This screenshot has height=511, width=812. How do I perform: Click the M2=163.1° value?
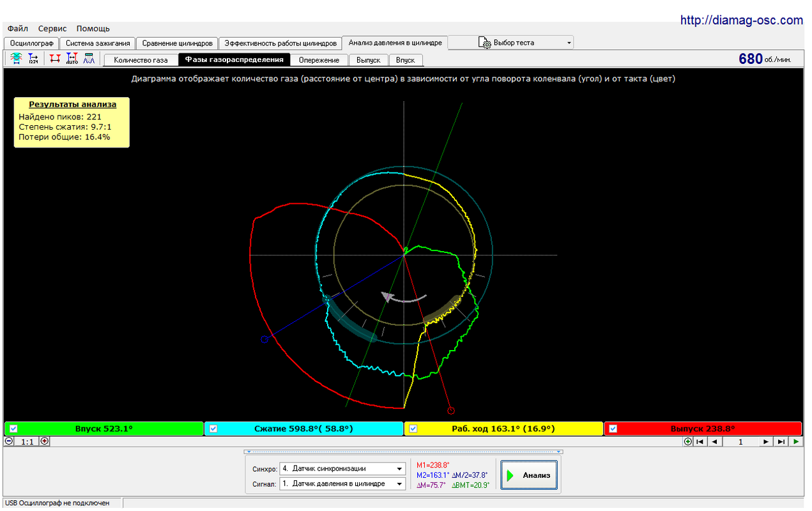(433, 475)
